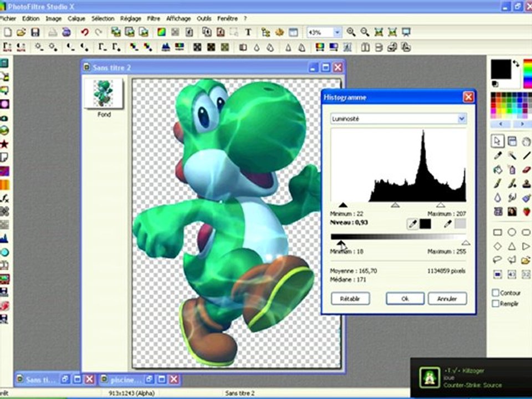The height and width of the screenshot is (399, 532).
Task: Click the histogram icon in adjustment toolbar
Action: (x=166, y=47)
